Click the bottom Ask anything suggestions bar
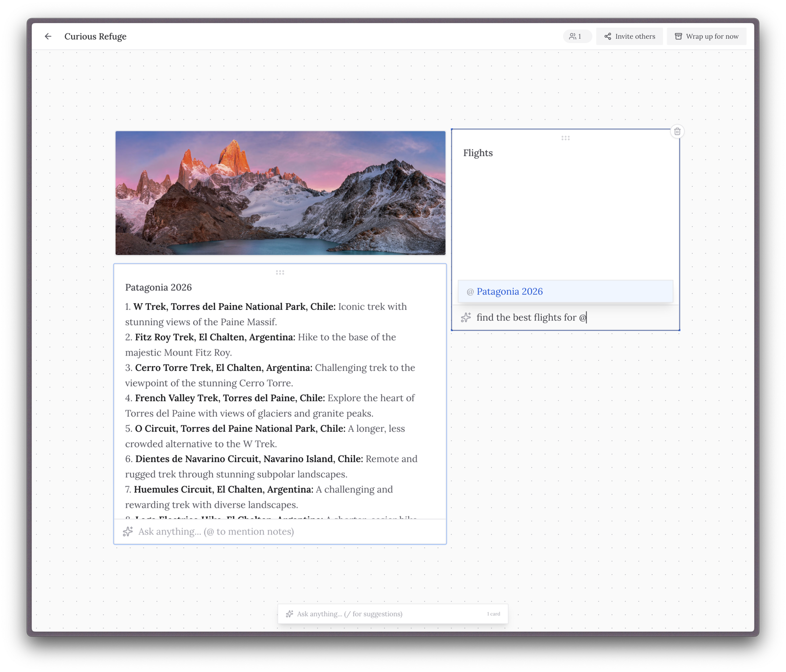 click(x=393, y=614)
